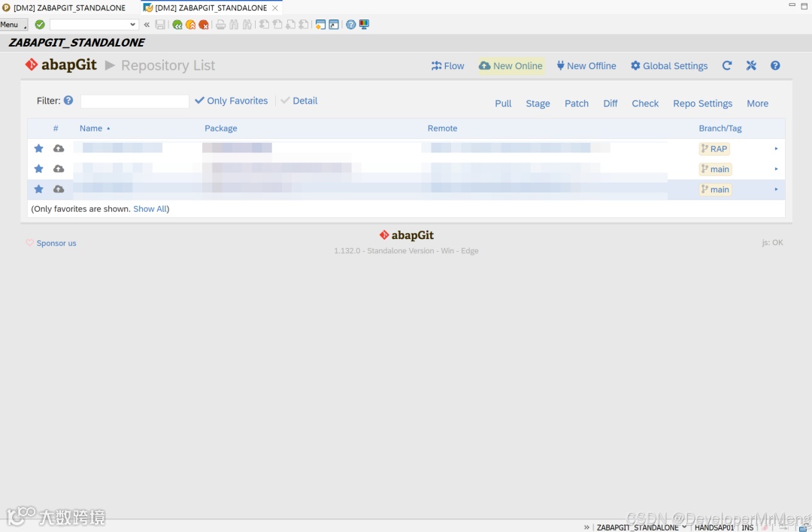Click the Next Page icon
The height and width of the screenshot is (532, 812).
coord(290,24)
